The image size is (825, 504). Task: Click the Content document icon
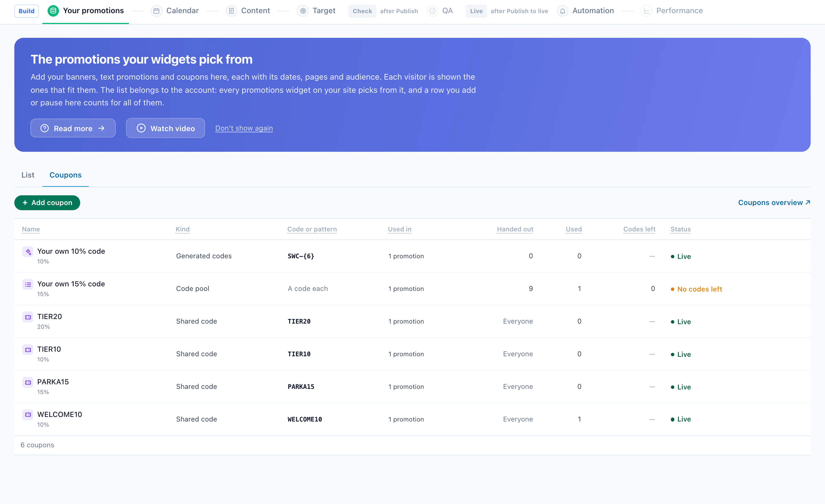(231, 11)
